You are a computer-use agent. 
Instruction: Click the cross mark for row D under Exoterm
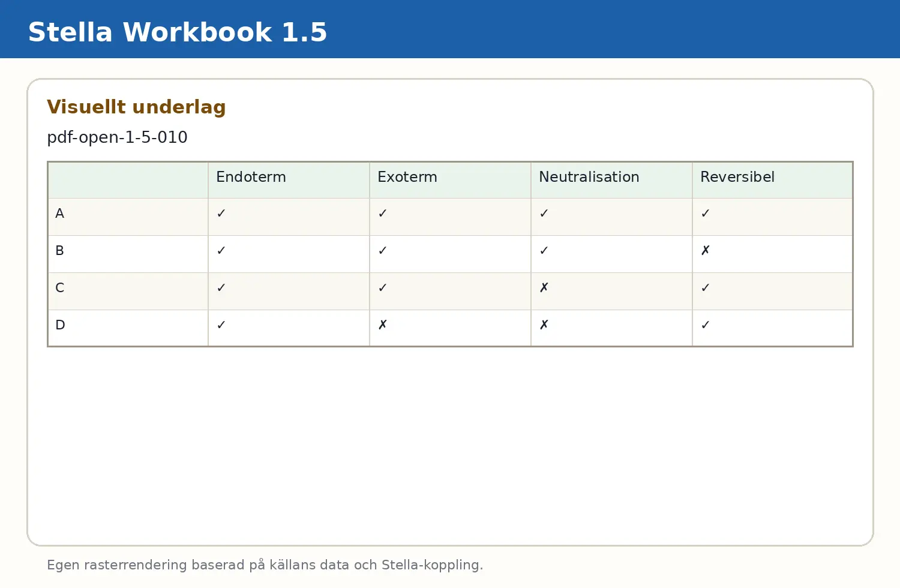pos(383,325)
